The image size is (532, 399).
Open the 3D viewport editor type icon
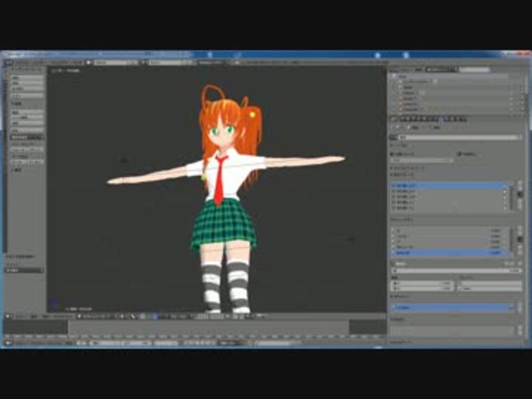pos(8,316)
